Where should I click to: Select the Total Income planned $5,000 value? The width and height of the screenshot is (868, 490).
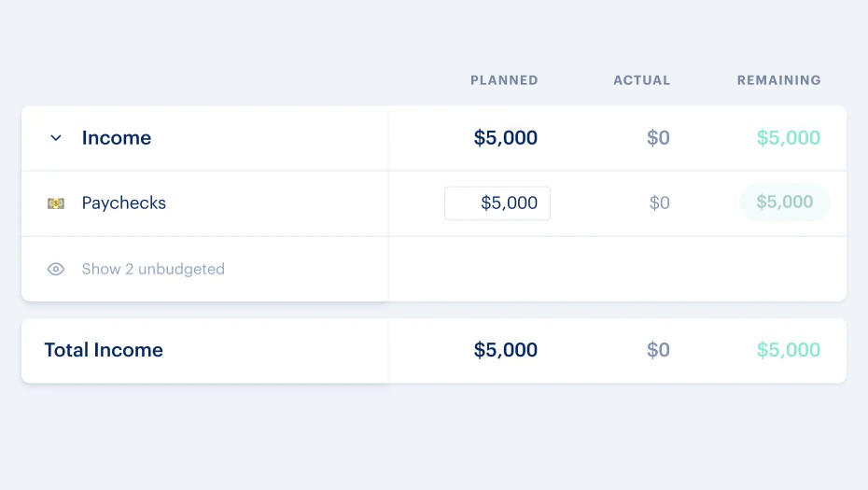click(506, 350)
